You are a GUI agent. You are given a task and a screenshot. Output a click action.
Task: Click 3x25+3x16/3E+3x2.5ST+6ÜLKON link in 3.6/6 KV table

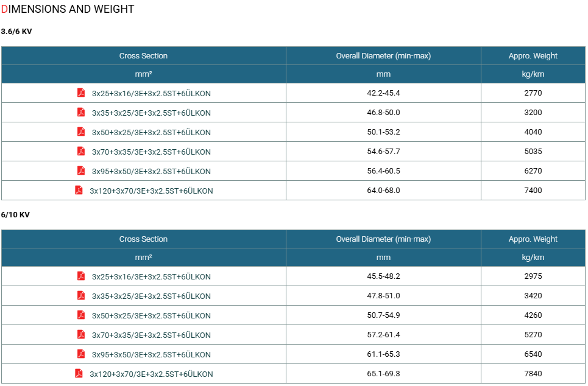(x=151, y=93)
